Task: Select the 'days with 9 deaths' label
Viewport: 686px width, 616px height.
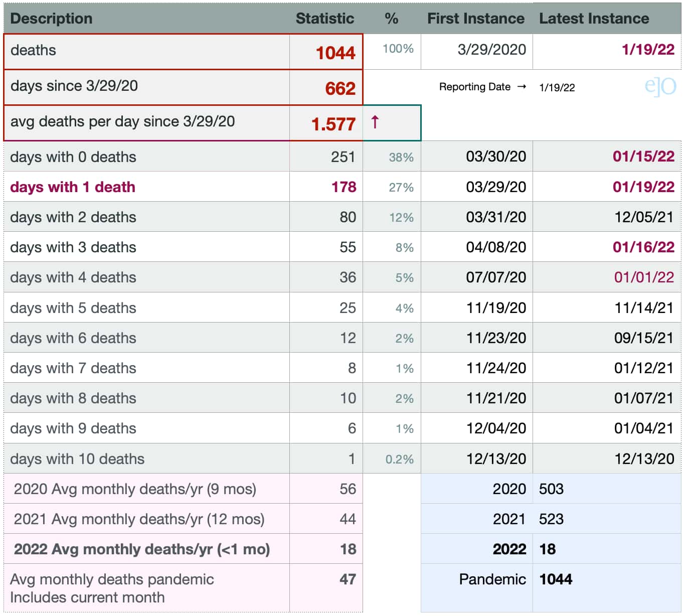Action: [x=73, y=428]
